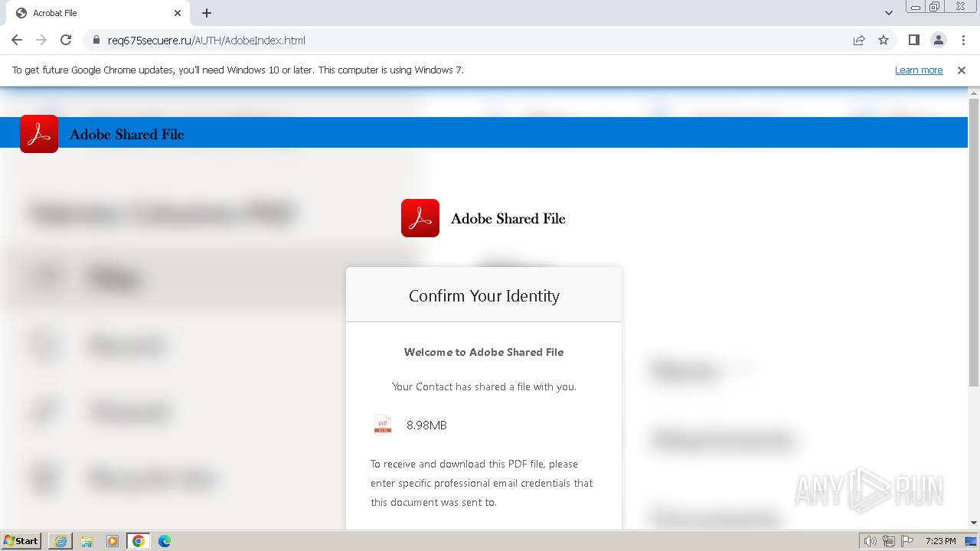The width and height of the screenshot is (980, 551).
Task: Open the browser side panel icon
Action: click(x=913, y=40)
